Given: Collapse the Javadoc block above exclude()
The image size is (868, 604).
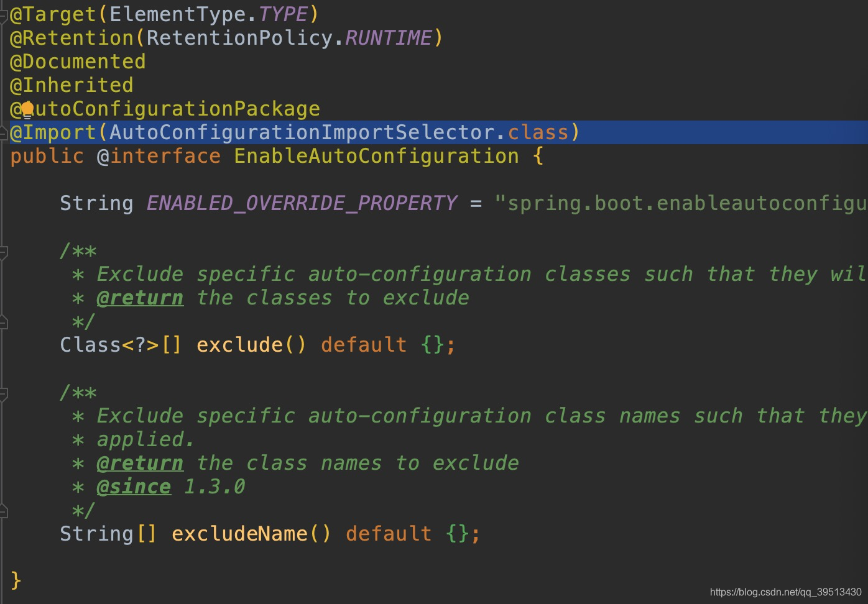Looking at the screenshot, I should coord(3,252).
